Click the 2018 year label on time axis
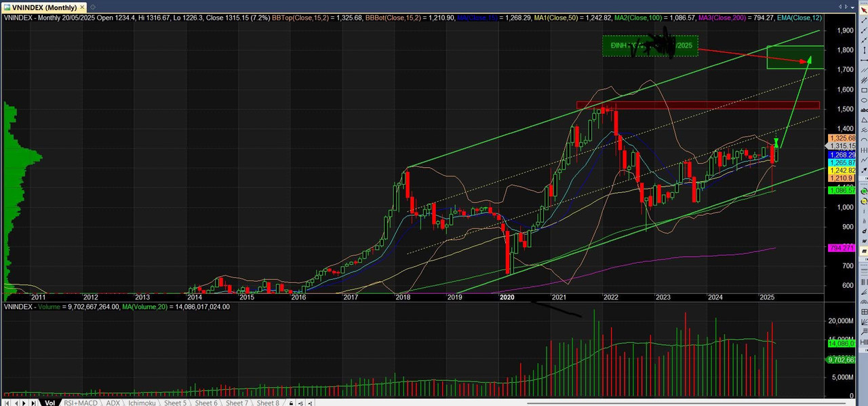 pos(403,297)
